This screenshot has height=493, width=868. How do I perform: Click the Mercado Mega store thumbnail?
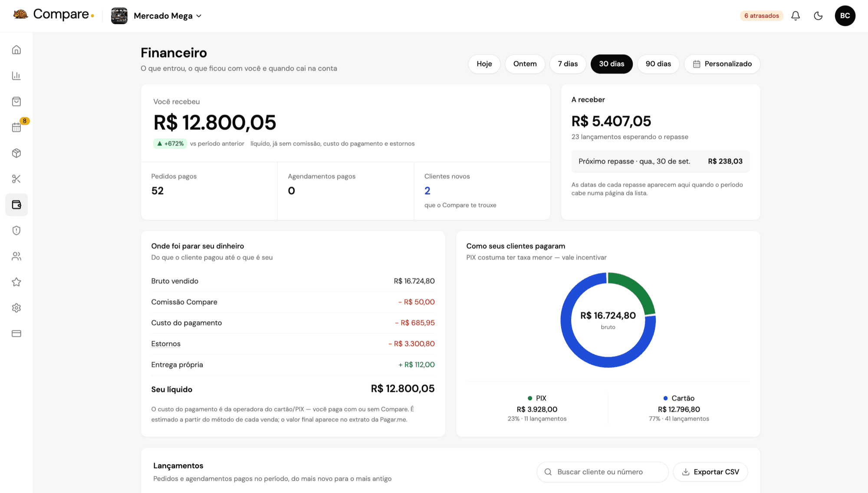tap(119, 16)
